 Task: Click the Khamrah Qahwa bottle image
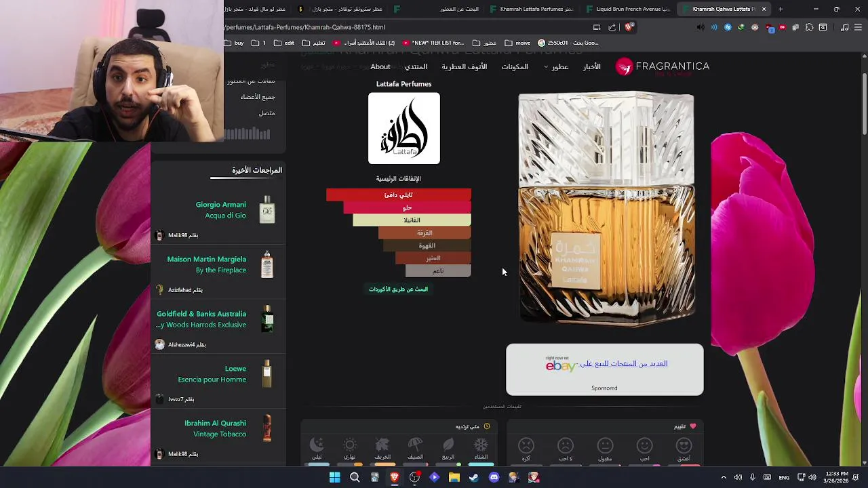[606, 209]
